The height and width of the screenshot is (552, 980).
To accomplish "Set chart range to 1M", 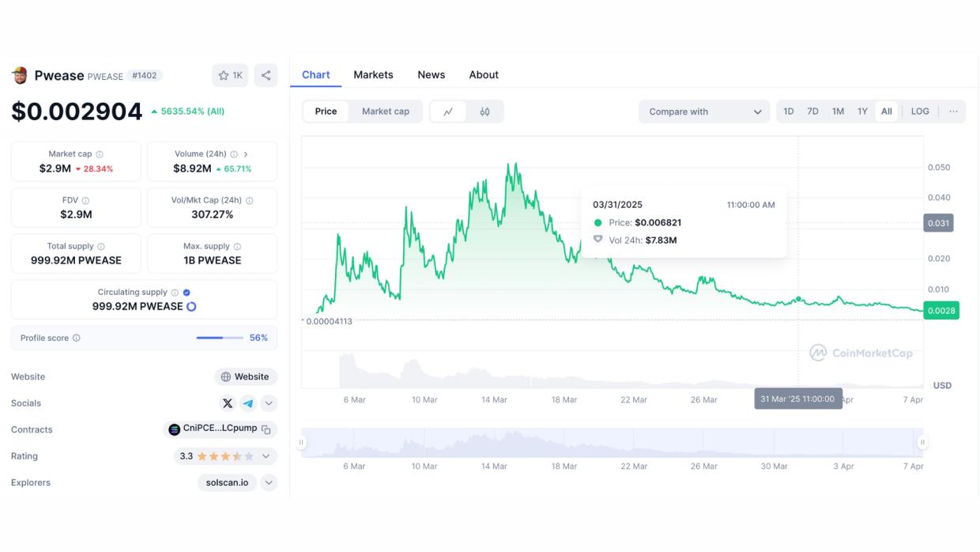I will click(x=838, y=112).
